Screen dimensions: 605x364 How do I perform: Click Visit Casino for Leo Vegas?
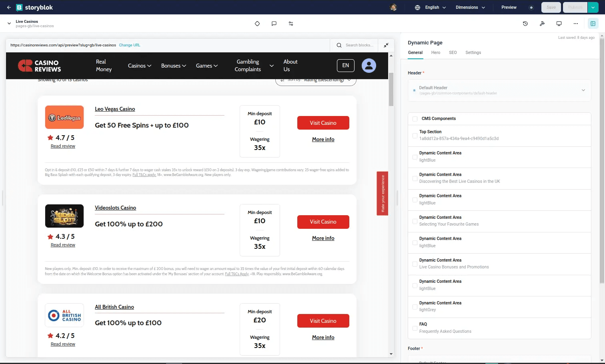[323, 123]
